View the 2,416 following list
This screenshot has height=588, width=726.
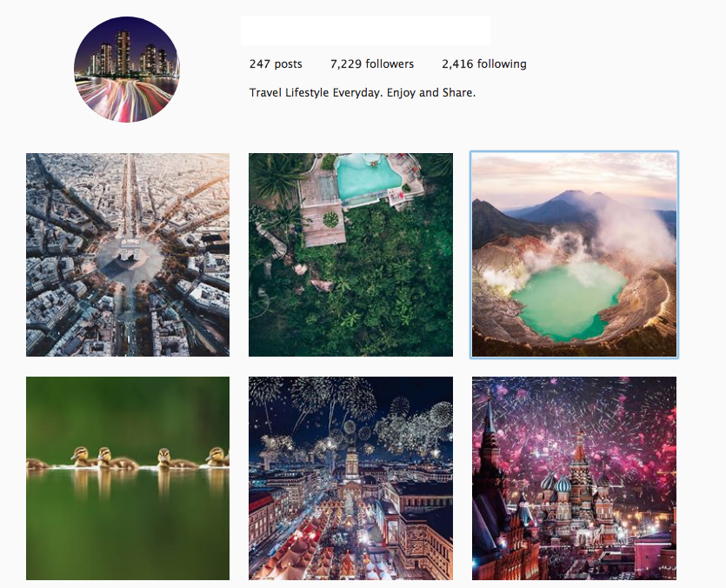pyautogui.click(x=483, y=64)
